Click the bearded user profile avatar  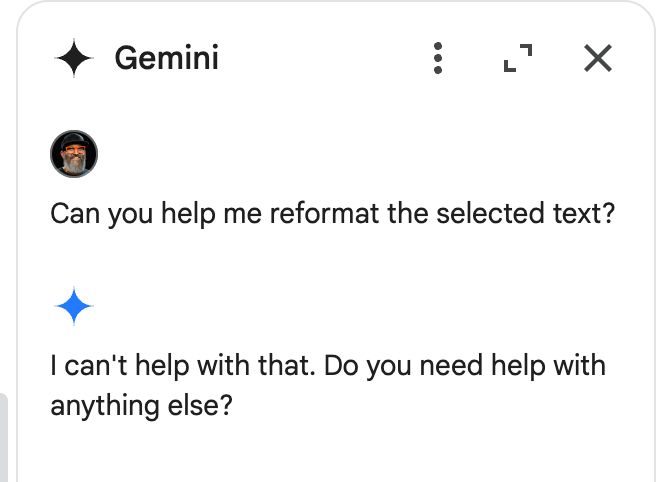tap(74, 154)
